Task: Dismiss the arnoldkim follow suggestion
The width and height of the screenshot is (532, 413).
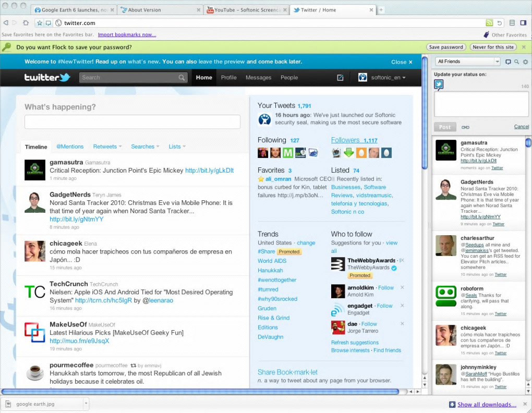Action: [402, 287]
